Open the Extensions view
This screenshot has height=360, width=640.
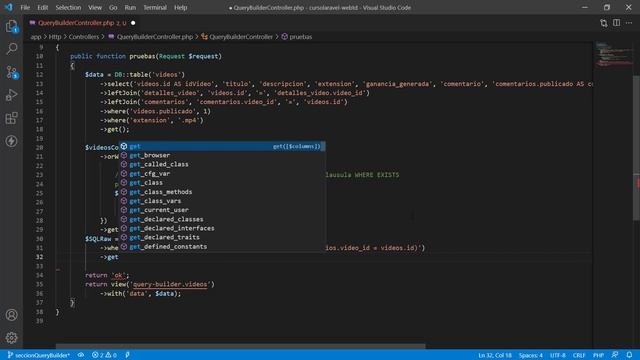click(11, 118)
